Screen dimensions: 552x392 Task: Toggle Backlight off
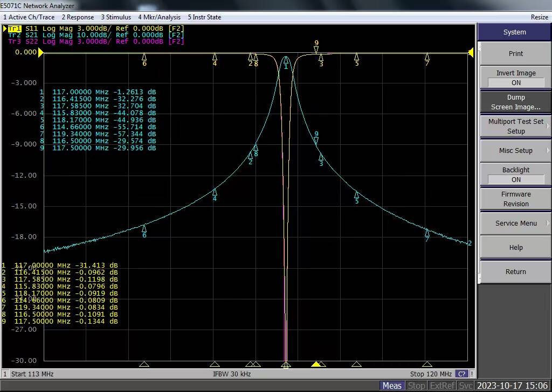pyautogui.click(x=515, y=174)
